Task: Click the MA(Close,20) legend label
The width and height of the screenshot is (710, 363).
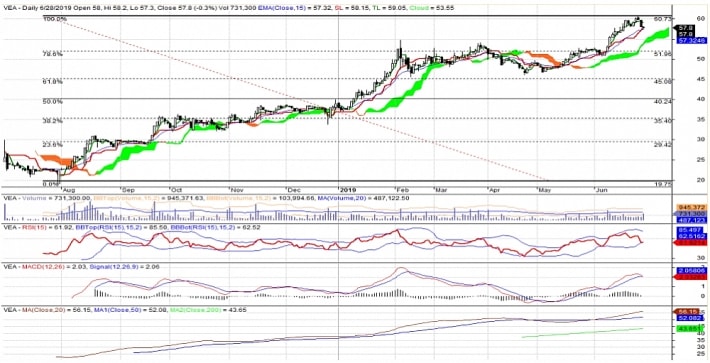Action: (x=43, y=310)
